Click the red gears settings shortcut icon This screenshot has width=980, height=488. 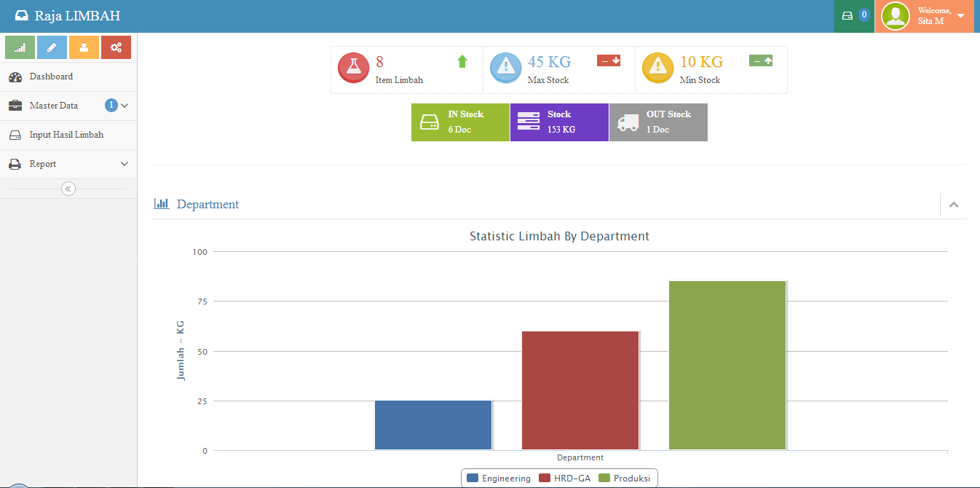click(x=116, y=47)
